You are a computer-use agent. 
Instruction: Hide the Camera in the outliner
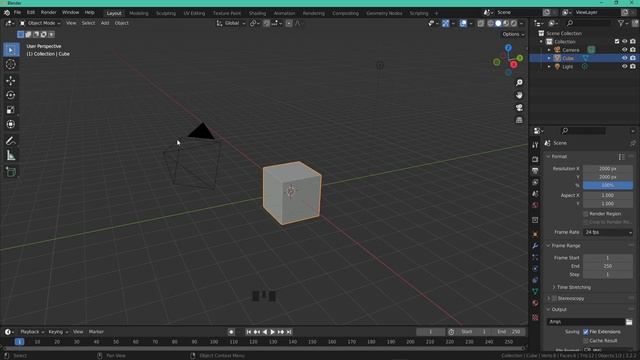624,50
